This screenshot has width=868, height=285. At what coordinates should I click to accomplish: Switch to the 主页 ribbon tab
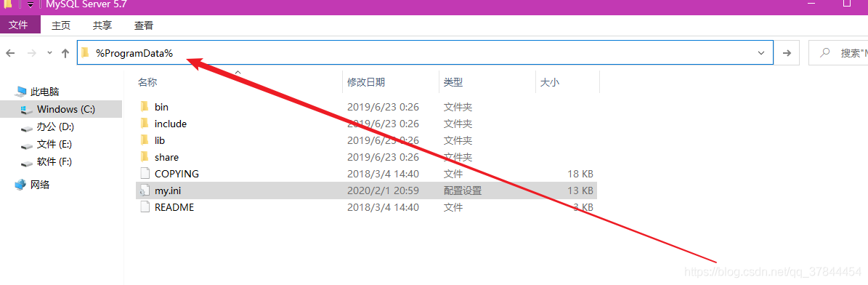(61, 25)
